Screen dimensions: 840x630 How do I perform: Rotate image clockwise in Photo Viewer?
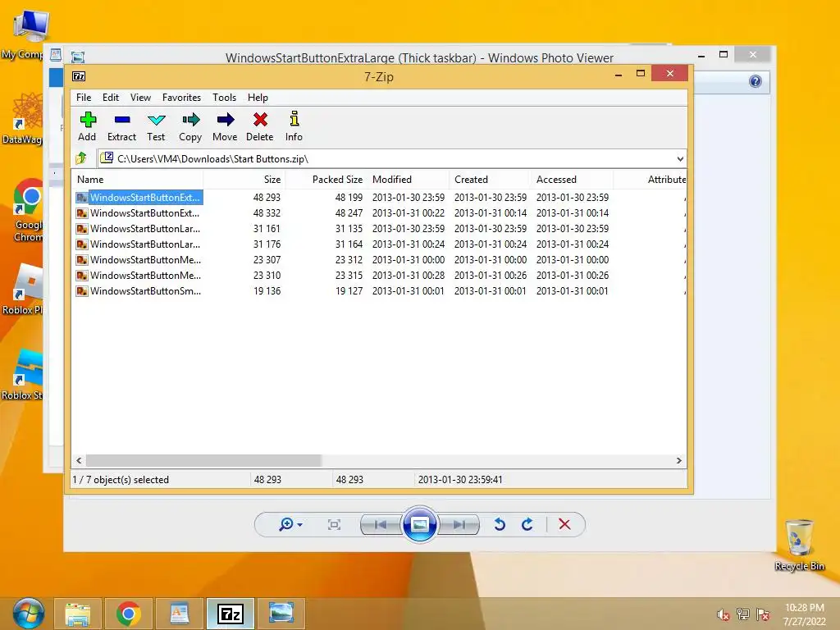[x=527, y=524]
